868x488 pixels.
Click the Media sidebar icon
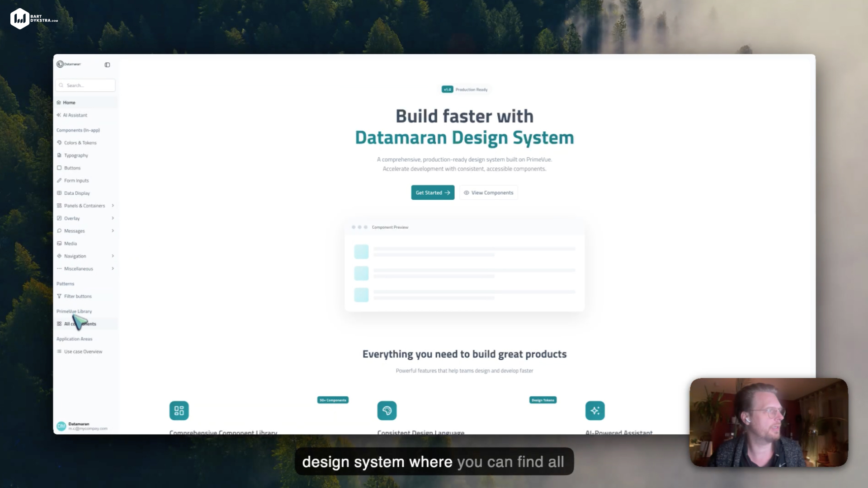(59, 244)
